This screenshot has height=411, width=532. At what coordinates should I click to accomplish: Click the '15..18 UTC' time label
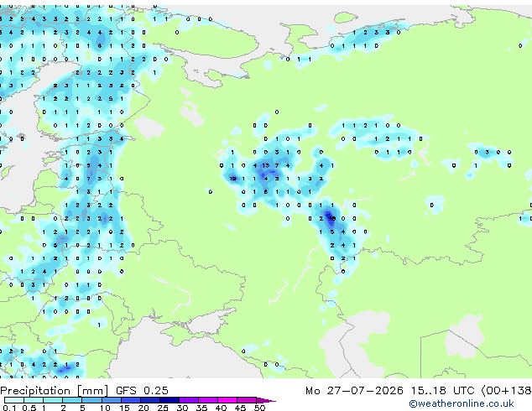(x=442, y=391)
